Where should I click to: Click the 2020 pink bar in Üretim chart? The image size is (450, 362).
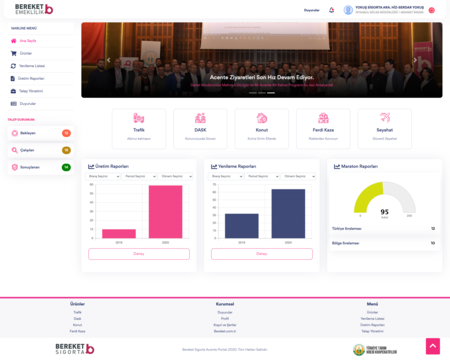coord(166,212)
